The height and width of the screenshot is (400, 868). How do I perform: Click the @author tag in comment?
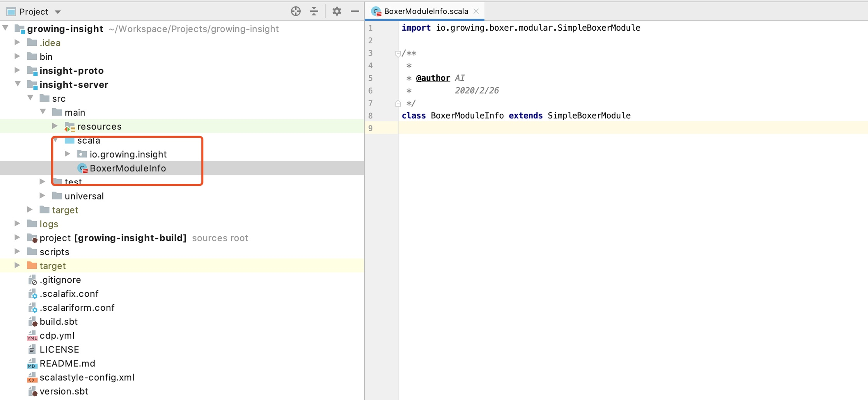[x=433, y=78]
